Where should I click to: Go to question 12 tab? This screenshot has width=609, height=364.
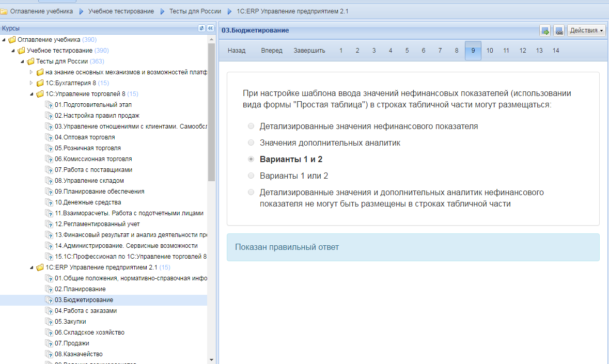point(523,51)
